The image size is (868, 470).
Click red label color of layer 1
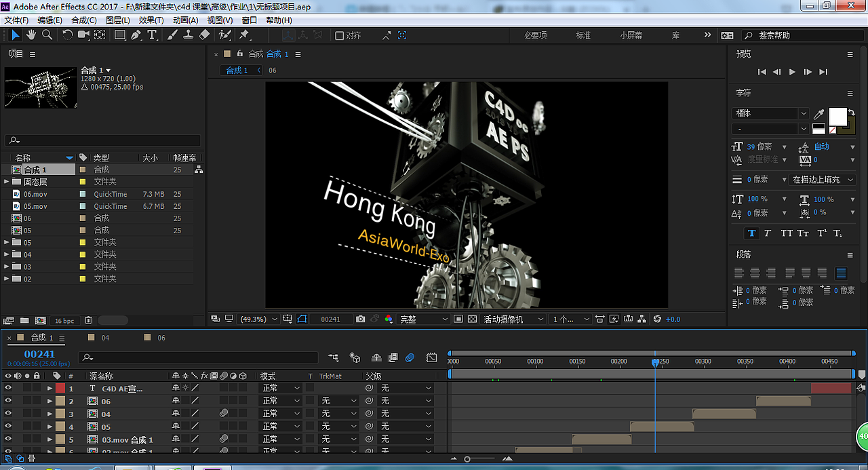(60, 389)
